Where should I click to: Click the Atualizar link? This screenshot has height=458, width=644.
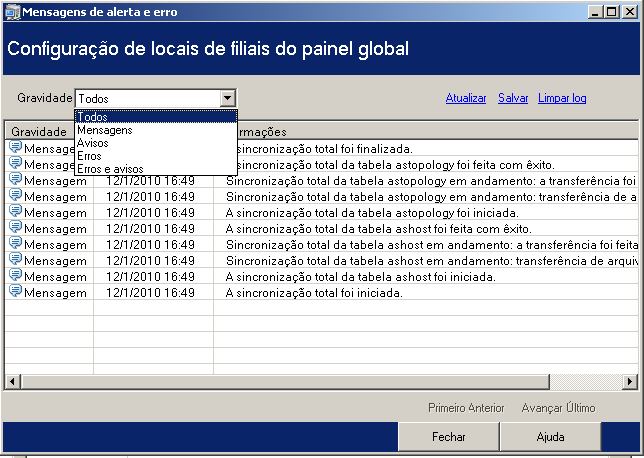coord(466,98)
